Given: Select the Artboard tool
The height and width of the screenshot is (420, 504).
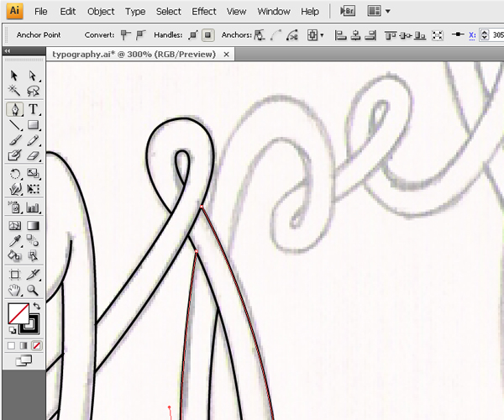Looking at the screenshot, I should [14, 275].
